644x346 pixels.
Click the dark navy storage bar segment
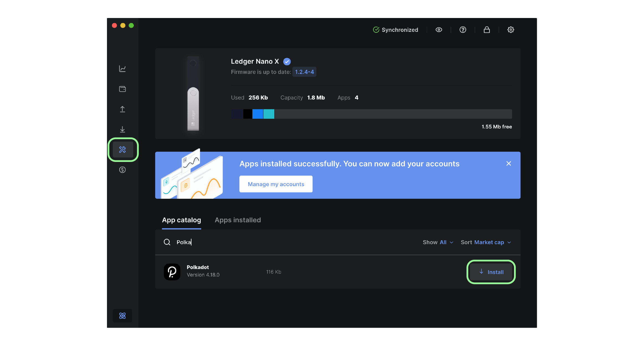pos(237,114)
